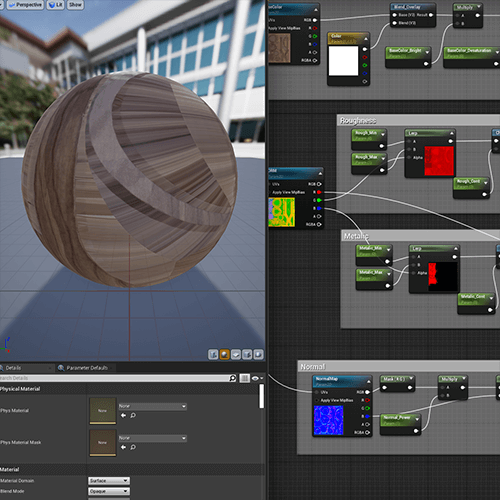The width and height of the screenshot is (500, 500).
Task: Open the Perspective viewport menu
Action: click(x=26, y=5)
